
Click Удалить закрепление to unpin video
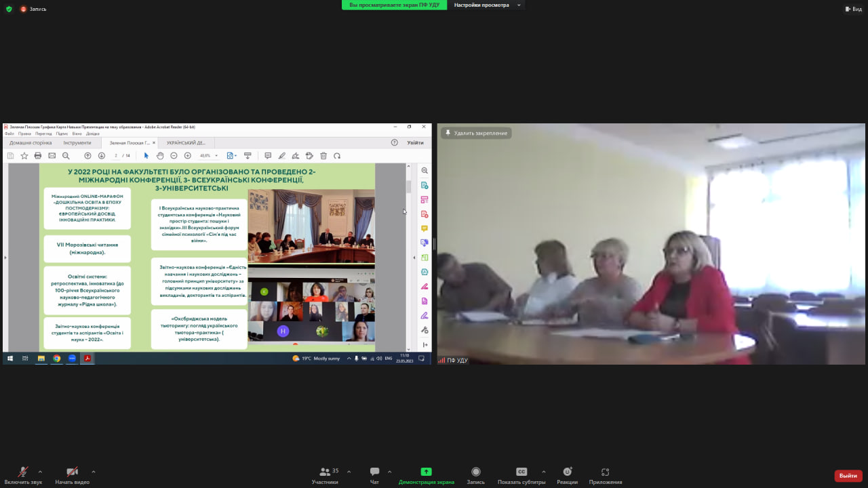click(x=476, y=133)
